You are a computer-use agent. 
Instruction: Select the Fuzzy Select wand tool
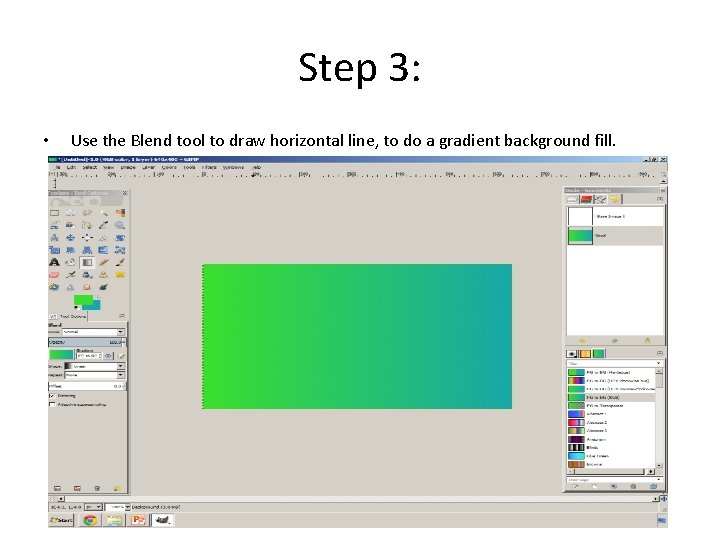tap(104, 213)
